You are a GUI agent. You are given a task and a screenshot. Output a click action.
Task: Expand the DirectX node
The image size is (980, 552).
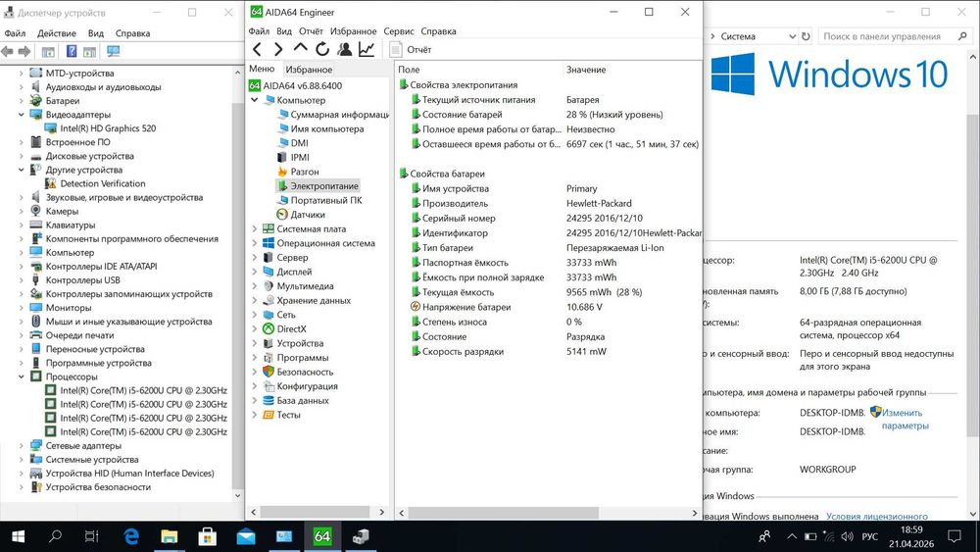(255, 329)
